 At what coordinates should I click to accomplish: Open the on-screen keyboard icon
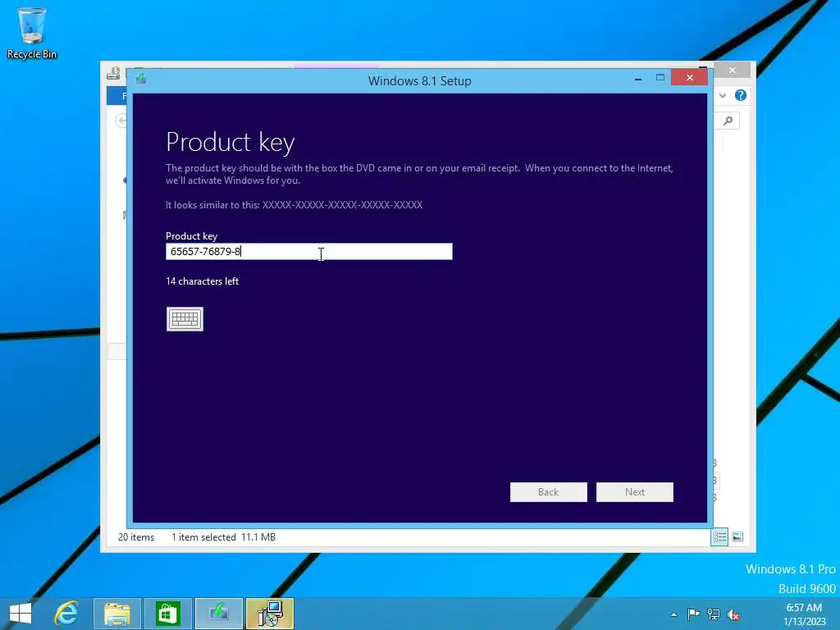point(185,319)
